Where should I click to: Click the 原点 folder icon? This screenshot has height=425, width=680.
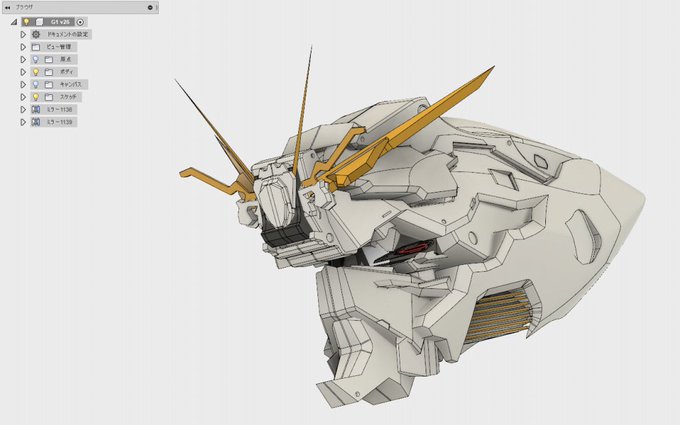click(49, 59)
